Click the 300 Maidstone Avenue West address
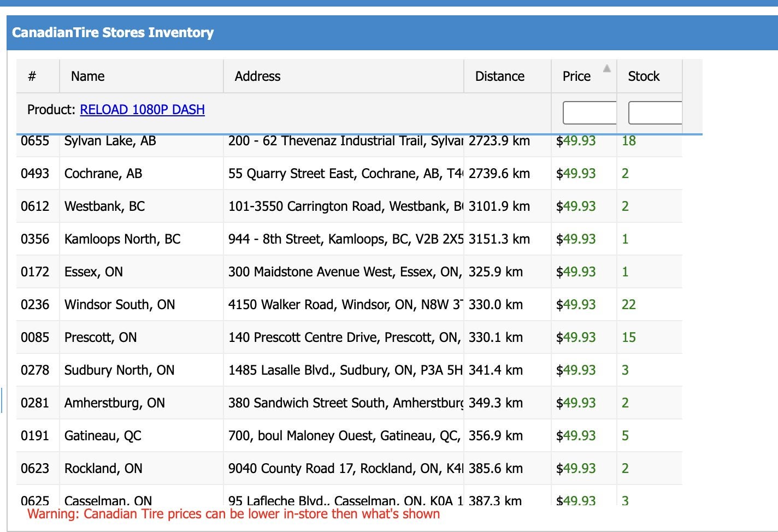 pyautogui.click(x=345, y=272)
